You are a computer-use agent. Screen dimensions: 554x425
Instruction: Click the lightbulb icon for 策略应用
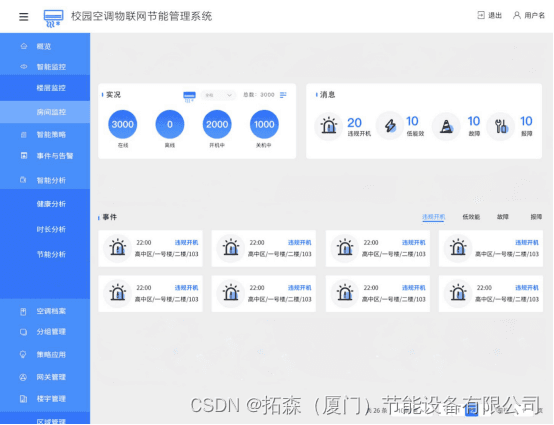(x=23, y=354)
